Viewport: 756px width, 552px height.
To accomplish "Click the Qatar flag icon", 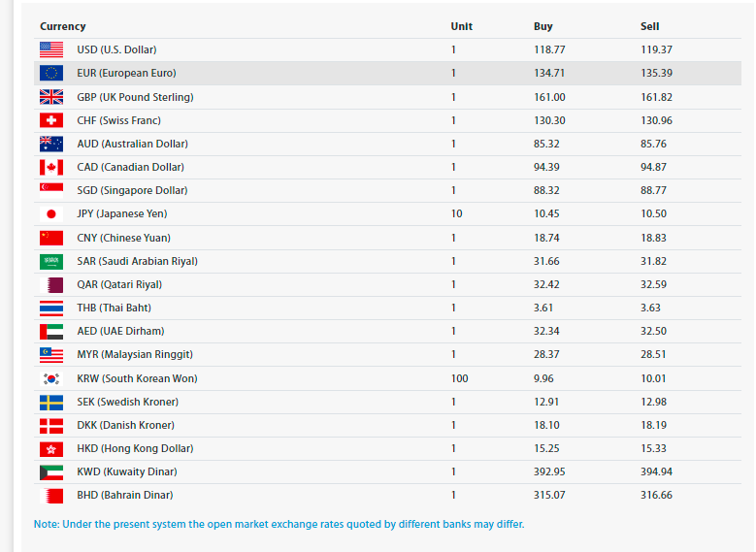I will (x=51, y=284).
